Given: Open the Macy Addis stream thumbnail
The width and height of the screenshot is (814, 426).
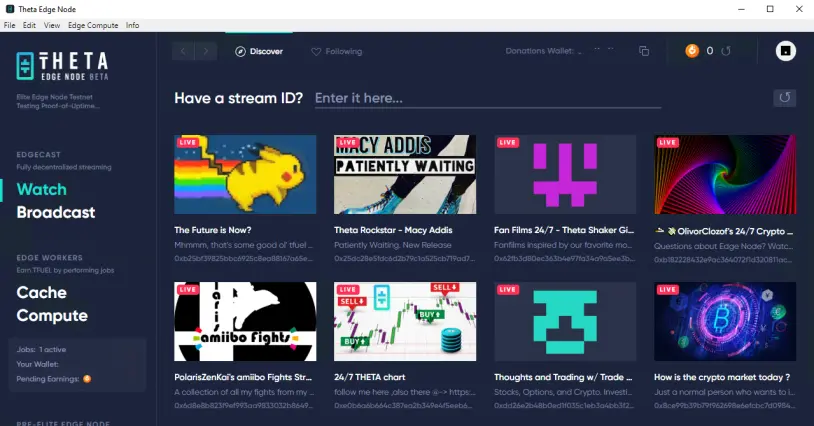Looking at the screenshot, I should [405, 174].
